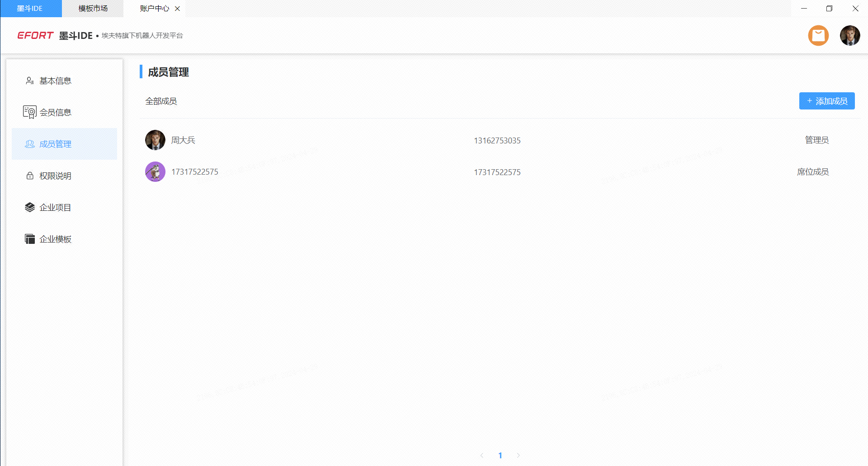Click the 企业模板 template icon
Image resolution: width=868 pixels, height=466 pixels.
pyautogui.click(x=30, y=239)
